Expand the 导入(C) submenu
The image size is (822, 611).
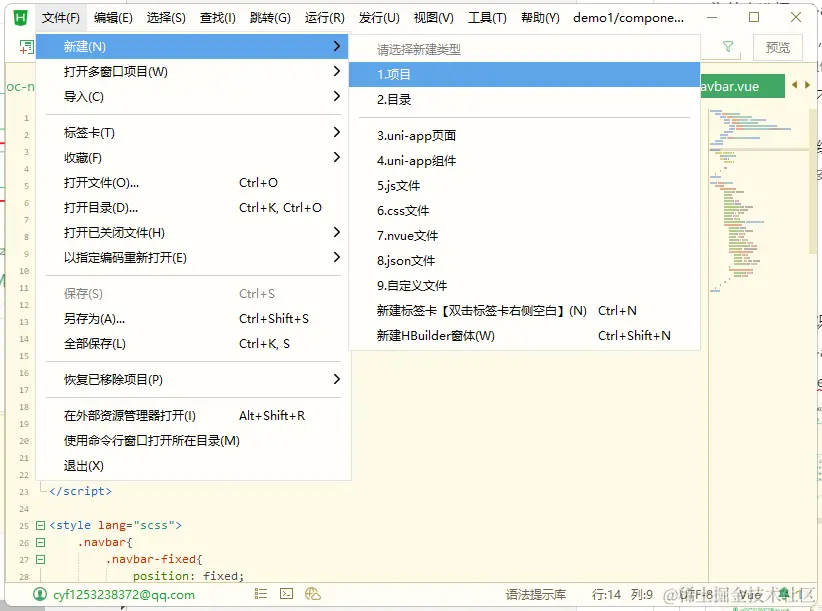coord(192,96)
